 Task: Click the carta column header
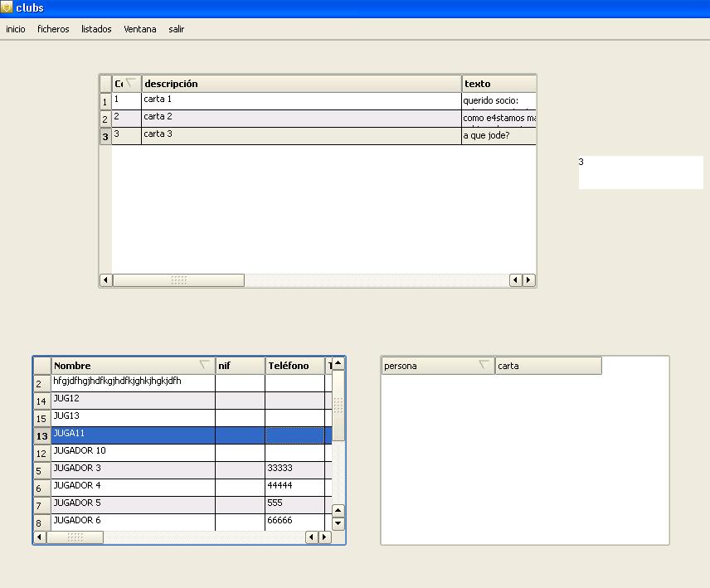point(548,366)
